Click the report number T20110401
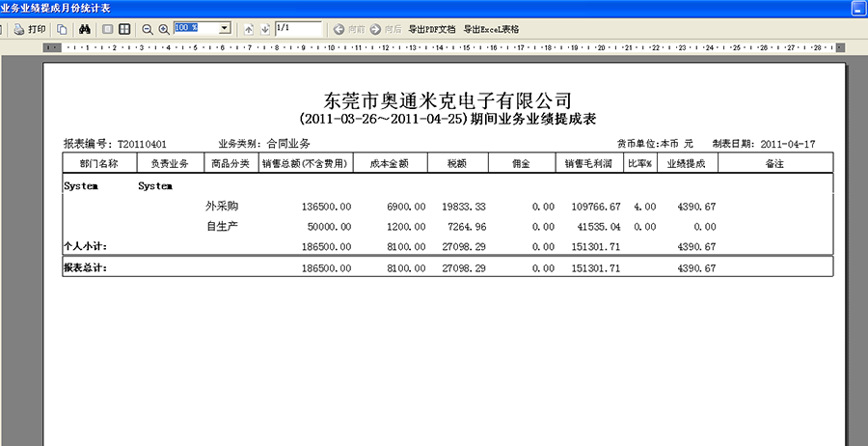The height and width of the screenshot is (446, 868). tap(142, 144)
